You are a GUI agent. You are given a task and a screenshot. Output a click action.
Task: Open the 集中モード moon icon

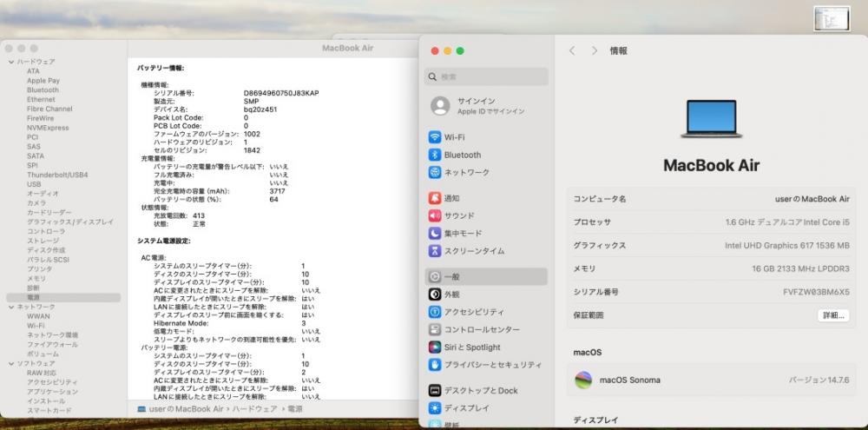(x=435, y=234)
